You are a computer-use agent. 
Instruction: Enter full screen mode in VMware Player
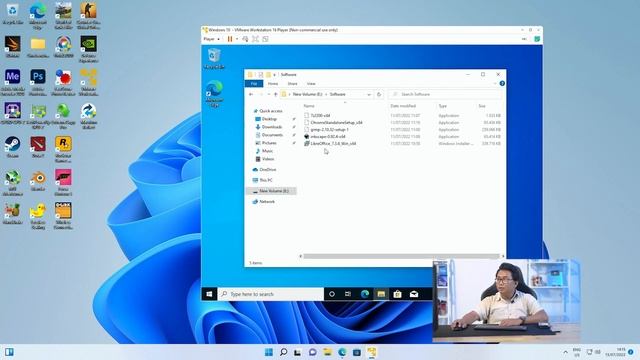(x=255, y=39)
